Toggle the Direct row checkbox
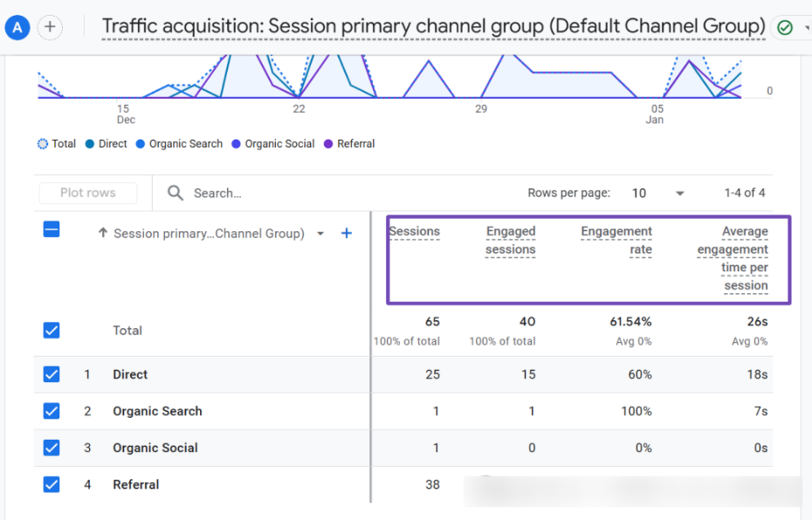The height and width of the screenshot is (520, 812). pos(52,374)
